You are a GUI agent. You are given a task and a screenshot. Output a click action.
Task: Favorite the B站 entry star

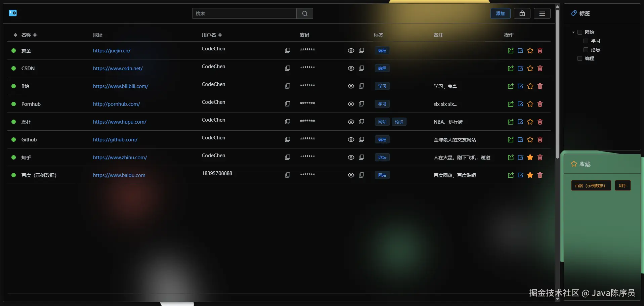pos(530,86)
